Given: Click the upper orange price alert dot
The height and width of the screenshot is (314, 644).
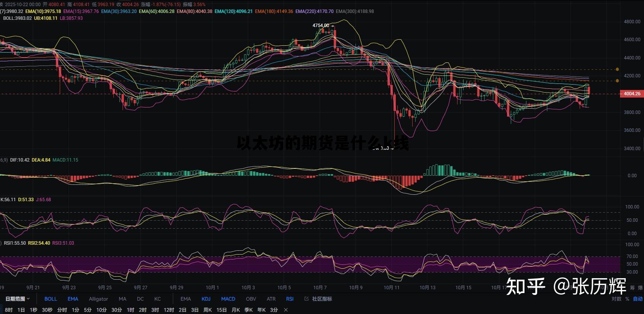Looking at the screenshot, I should tap(617, 69).
